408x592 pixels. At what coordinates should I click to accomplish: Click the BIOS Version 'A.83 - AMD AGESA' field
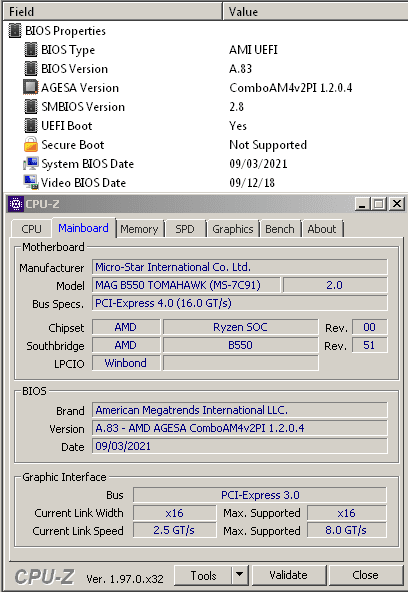coord(240,428)
